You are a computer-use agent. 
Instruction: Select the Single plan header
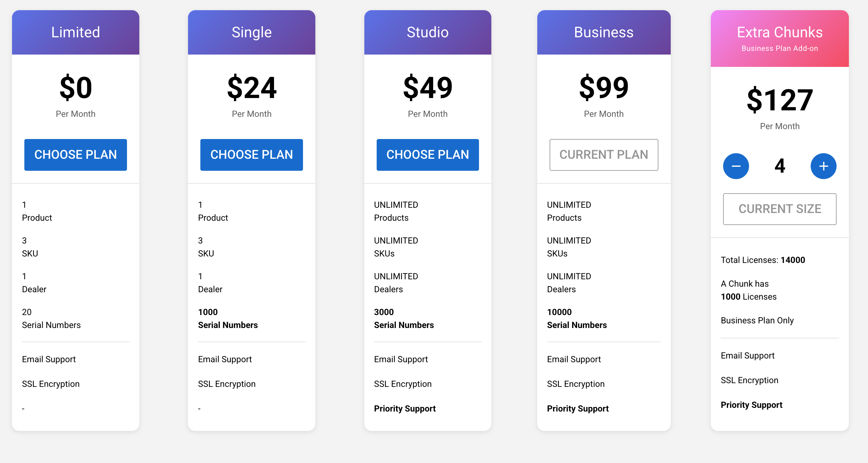click(x=252, y=32)
